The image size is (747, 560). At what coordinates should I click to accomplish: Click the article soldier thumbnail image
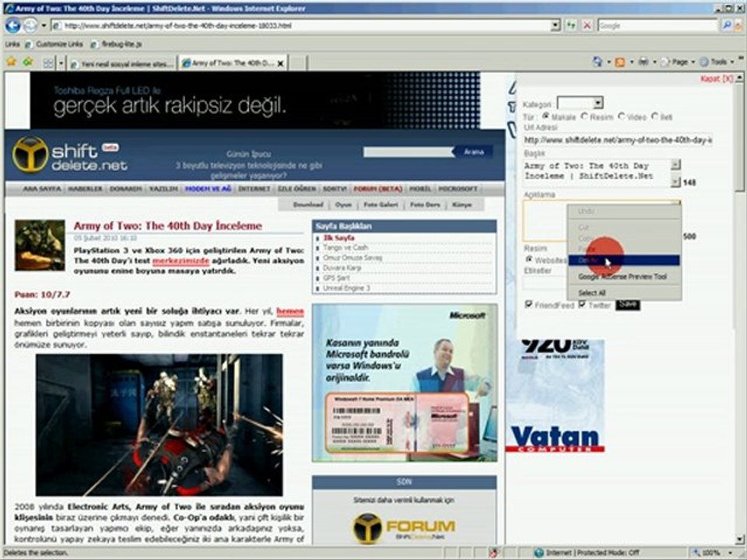click(40, 245)
